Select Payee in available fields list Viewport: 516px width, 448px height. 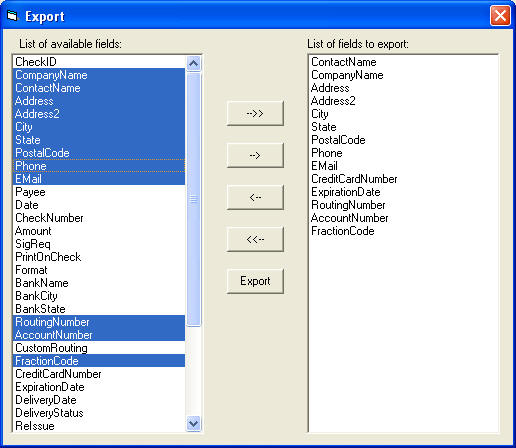tap(99, 192)
